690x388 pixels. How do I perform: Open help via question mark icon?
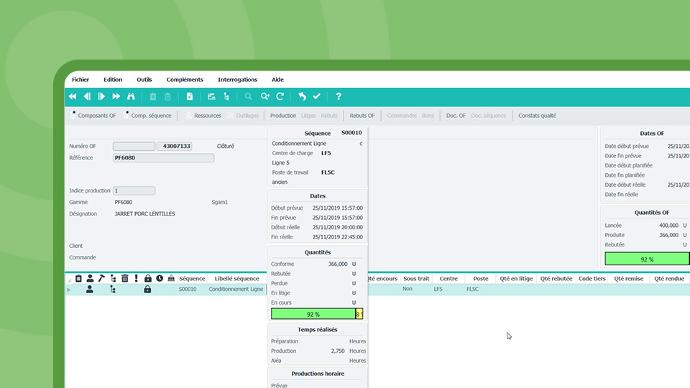pyautogui.click(x=338, y=96)
